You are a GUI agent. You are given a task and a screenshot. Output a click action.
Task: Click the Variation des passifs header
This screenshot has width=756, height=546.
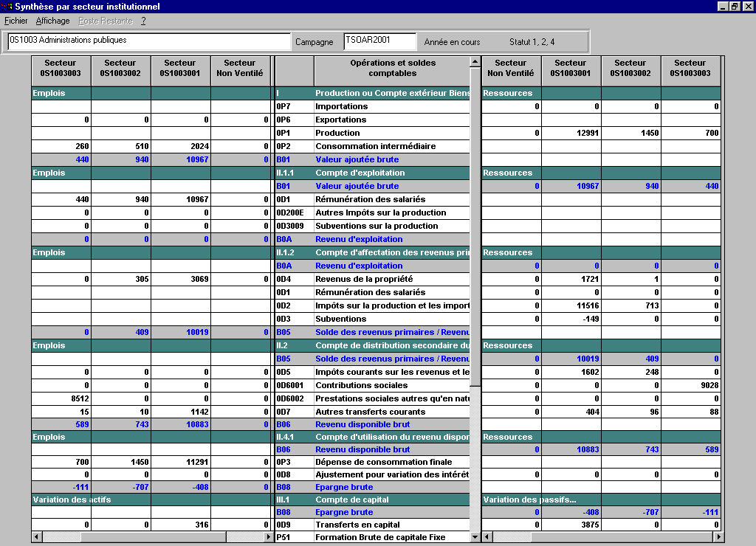point(529,500)
